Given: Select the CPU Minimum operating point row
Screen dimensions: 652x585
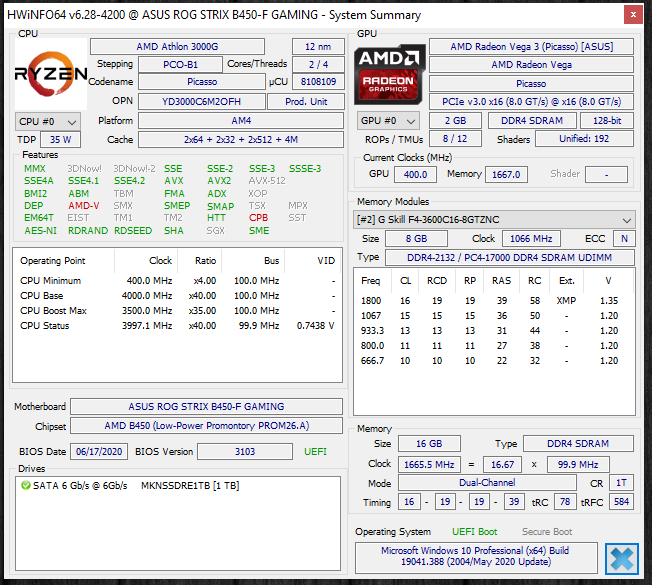Looking at the screenshot, I should pyautogui.click(x=178, y=281).
